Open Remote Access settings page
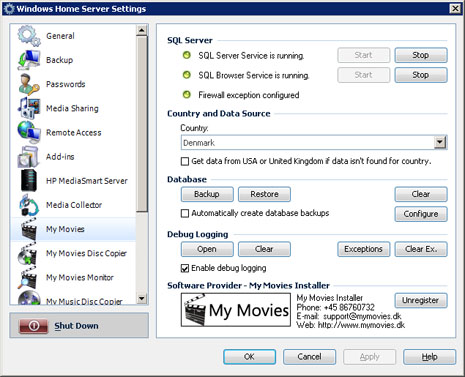The width and height of the screenshot is (465, 377). (x=74, y=132)
